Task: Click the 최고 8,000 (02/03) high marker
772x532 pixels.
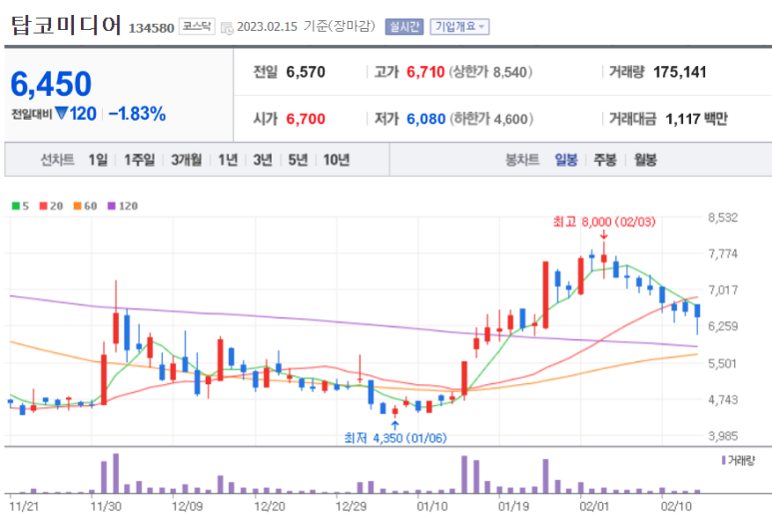Action: coord(604,222)
